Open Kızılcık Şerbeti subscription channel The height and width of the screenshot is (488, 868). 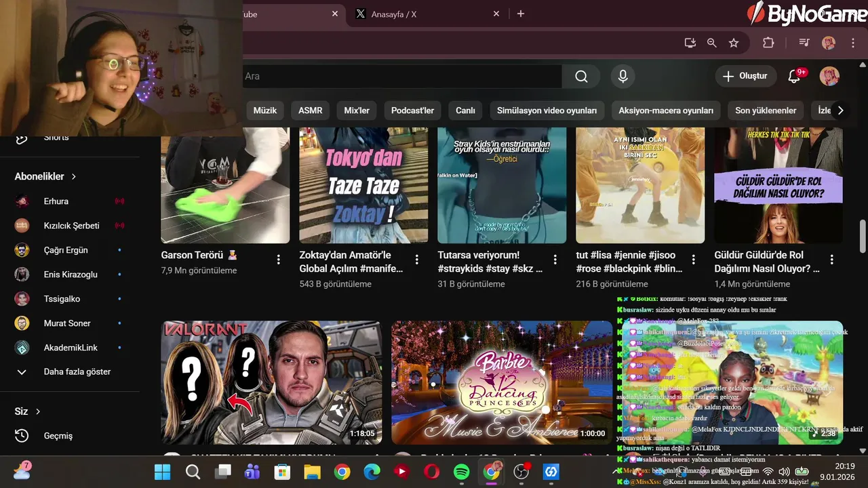click(70, 226)
